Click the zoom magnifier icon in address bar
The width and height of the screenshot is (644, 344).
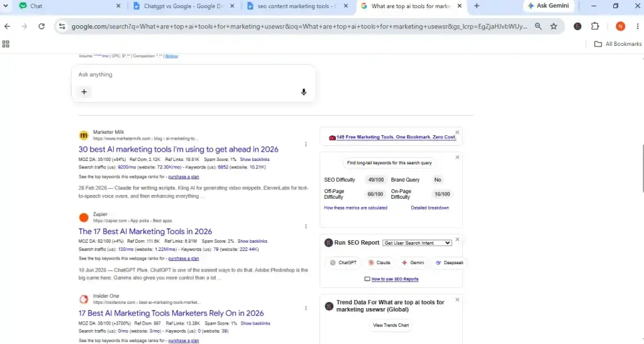click(x=538, y=26)
